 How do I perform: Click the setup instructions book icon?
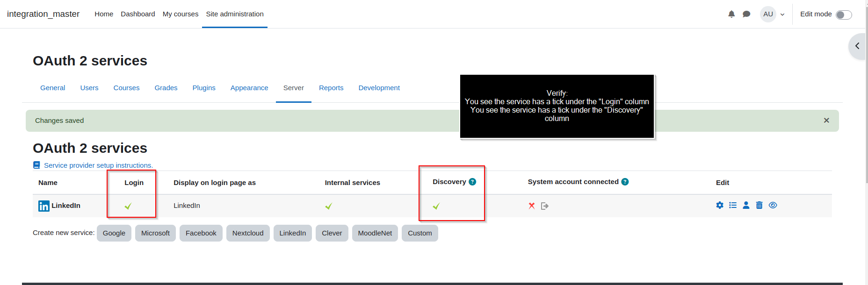tap(36, 165)
